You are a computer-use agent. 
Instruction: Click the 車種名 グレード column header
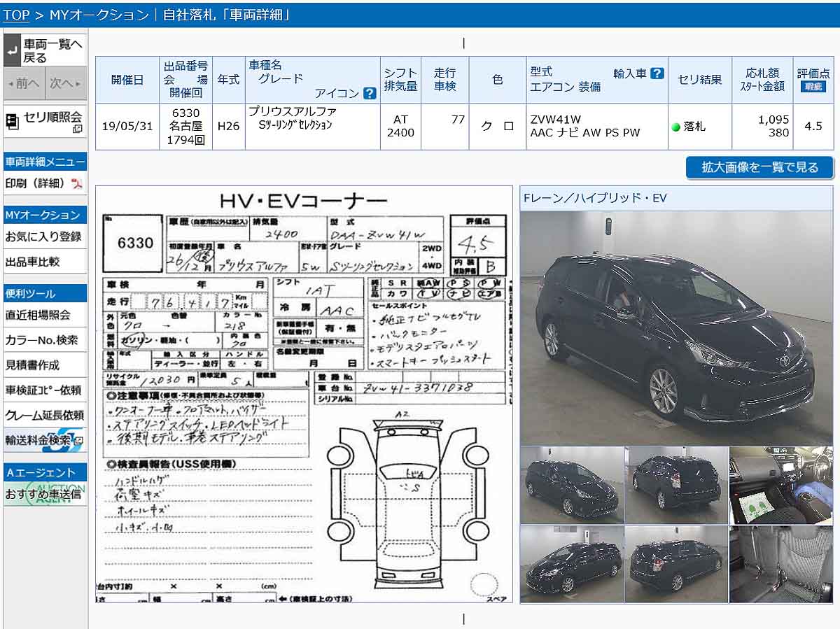(313, 80)
